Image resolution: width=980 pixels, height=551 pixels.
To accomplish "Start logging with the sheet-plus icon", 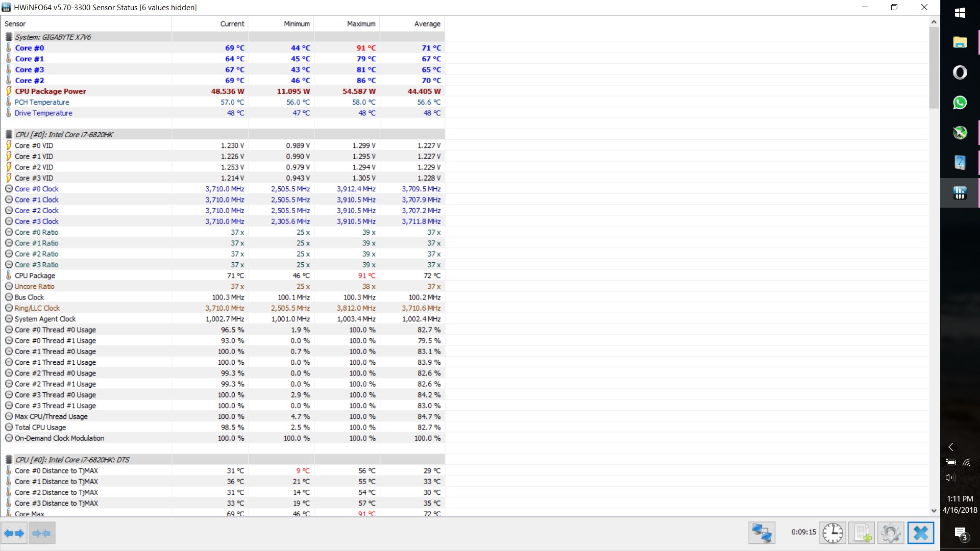I will (862, 533).
